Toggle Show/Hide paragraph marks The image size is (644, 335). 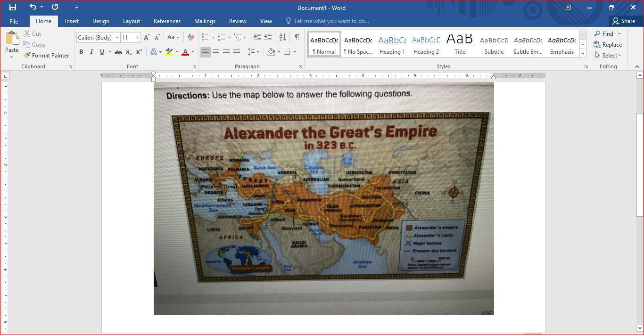click(x=297, y=37)
